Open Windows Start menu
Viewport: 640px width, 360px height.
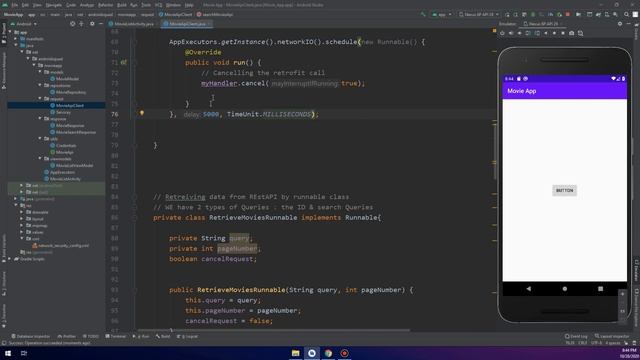coord(8,353)
